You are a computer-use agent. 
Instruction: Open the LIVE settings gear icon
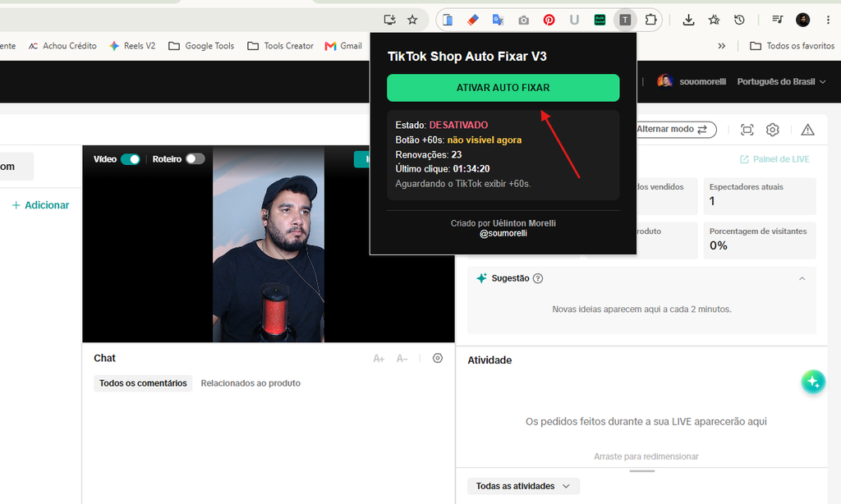click(x=772, y=129)
